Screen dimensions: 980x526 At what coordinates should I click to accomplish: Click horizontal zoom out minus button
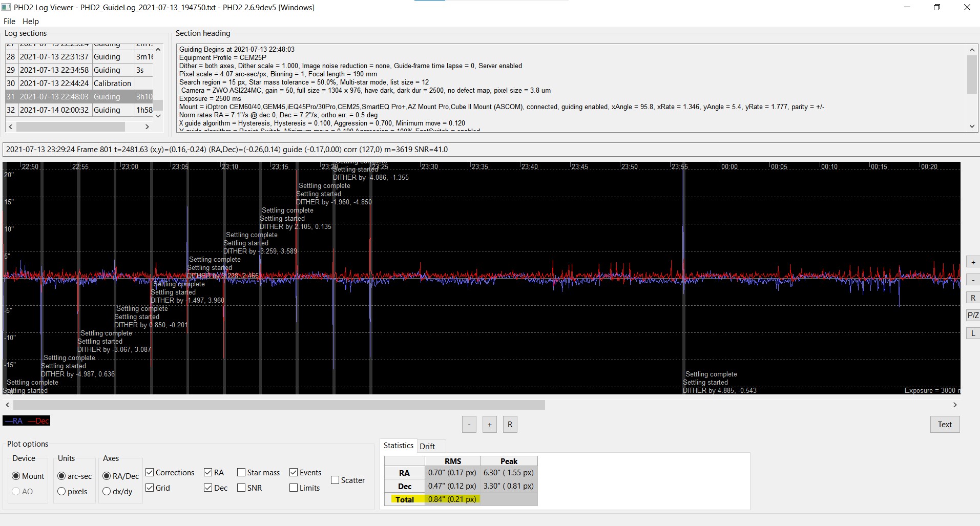pyautogui.click(x=469, y=424)
